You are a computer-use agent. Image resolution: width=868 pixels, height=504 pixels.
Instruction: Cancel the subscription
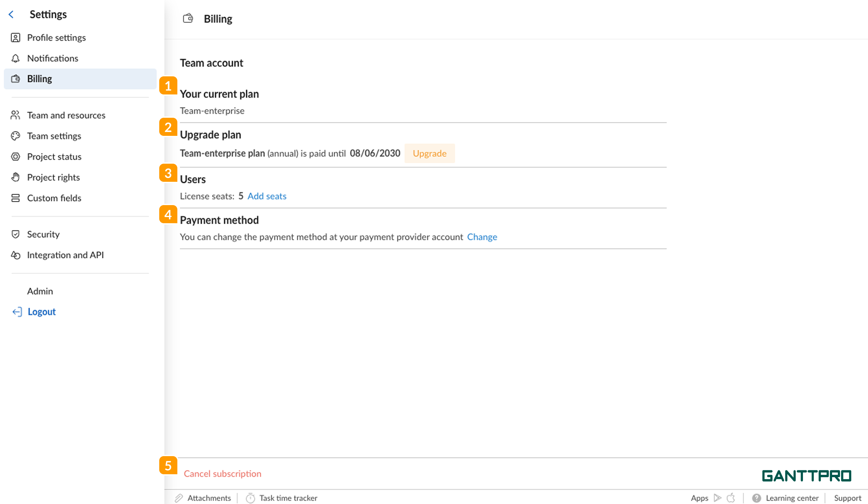tap(223, 473)
